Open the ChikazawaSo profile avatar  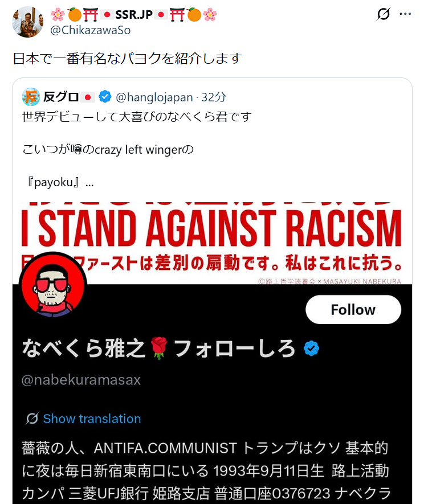point(28,22)
